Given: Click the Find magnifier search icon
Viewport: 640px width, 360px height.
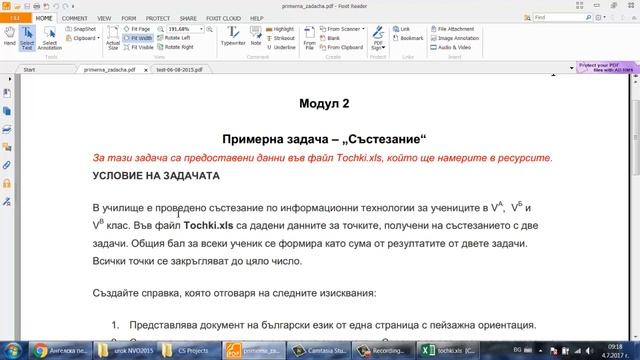Looking at the screenshot, I should (589, 18).
